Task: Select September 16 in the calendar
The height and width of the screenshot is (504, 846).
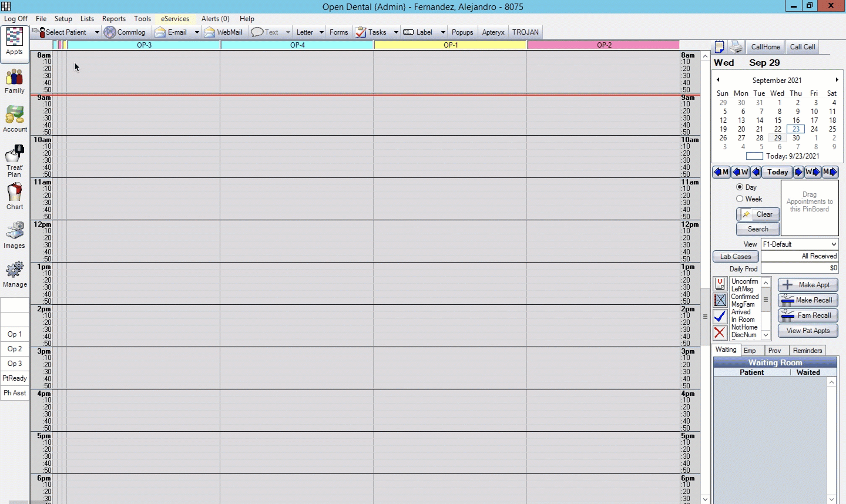Action: (x=796, y=120)
